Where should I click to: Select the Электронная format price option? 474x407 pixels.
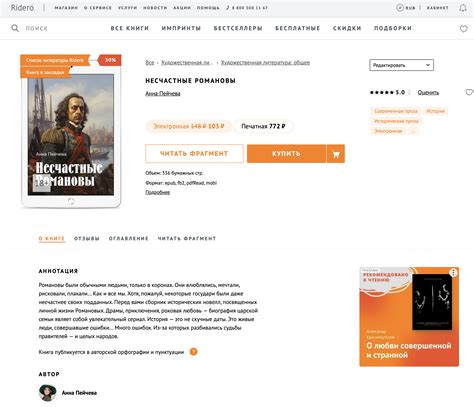click(188, 126)
